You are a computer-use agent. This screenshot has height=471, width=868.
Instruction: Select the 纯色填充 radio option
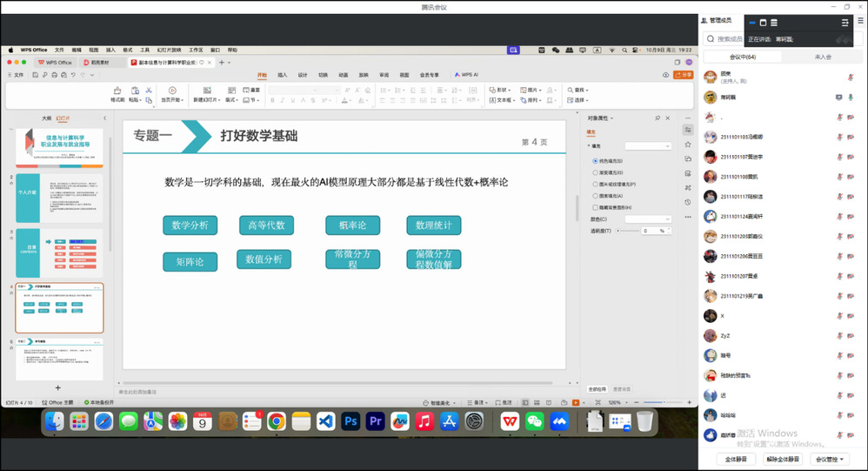pos(596,161)
